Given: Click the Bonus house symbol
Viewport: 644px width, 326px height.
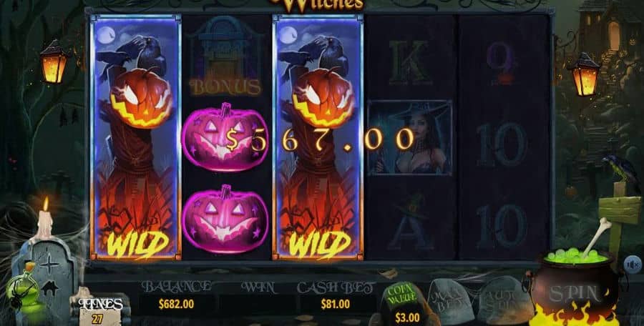Looking at the screenshot, I should point(225,56).
